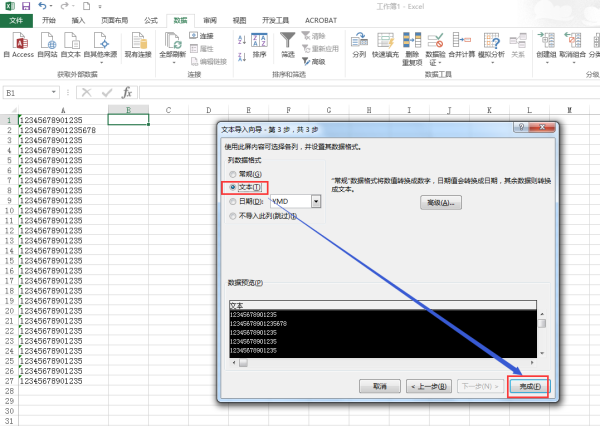Switch to the 审阅 ribbon tab

point(209,20)
